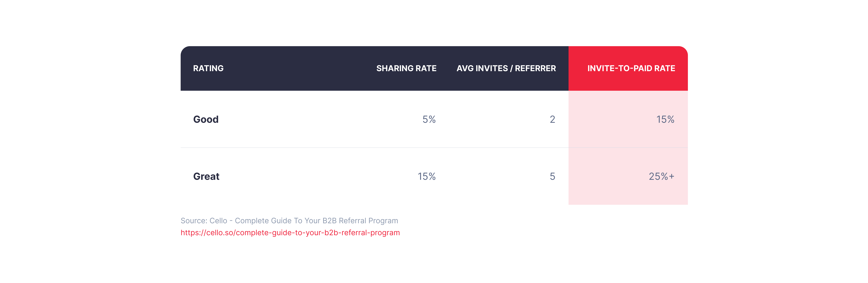
Task: Click the dark navy header bar background
Action: (374, 68)
